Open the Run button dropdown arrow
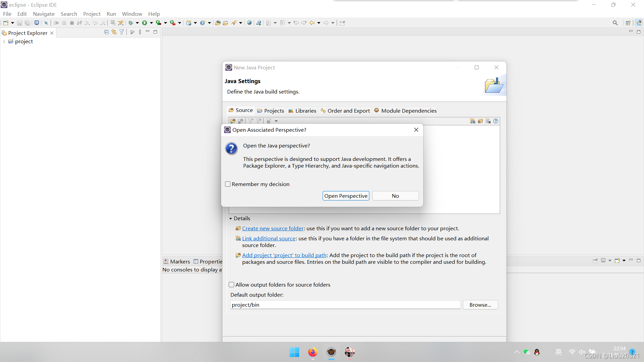The width and height of the screenshot is (644, 362). [x=151, y=23]
